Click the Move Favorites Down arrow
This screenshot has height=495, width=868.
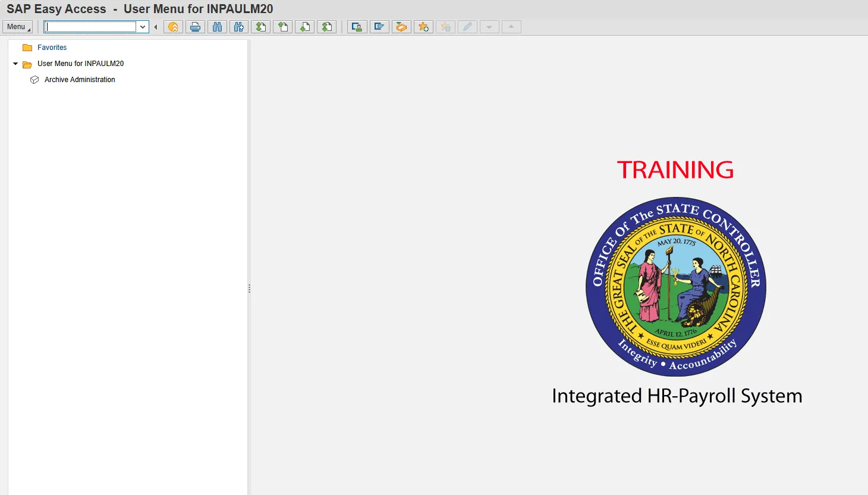(489, 27)
